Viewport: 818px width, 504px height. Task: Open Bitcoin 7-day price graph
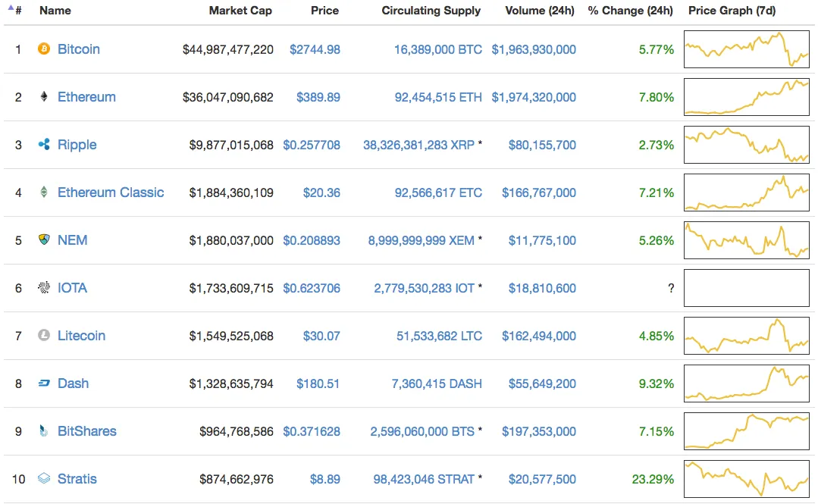point(747,49)
